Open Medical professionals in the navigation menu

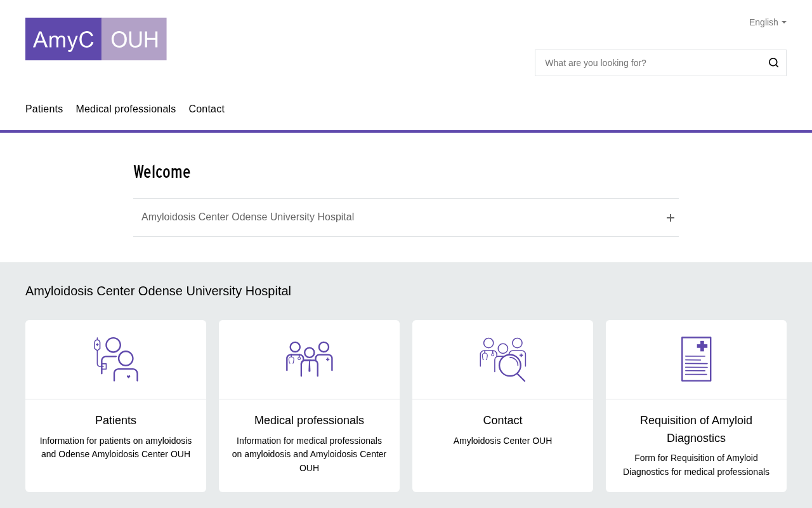pos(126,109)
